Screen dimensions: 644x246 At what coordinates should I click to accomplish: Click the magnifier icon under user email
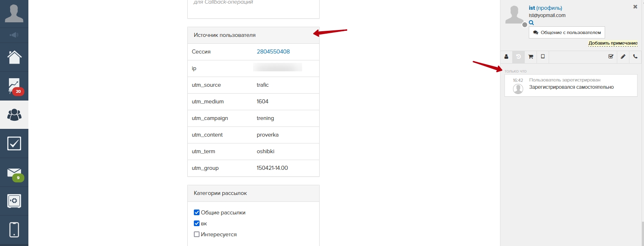tap(531, 23)
